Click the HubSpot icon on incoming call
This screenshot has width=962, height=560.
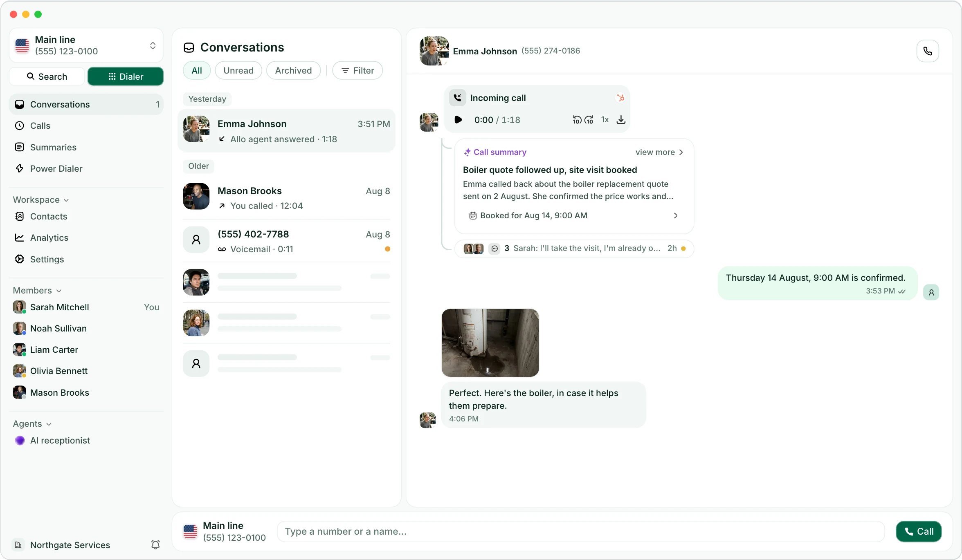pos(620,98)
